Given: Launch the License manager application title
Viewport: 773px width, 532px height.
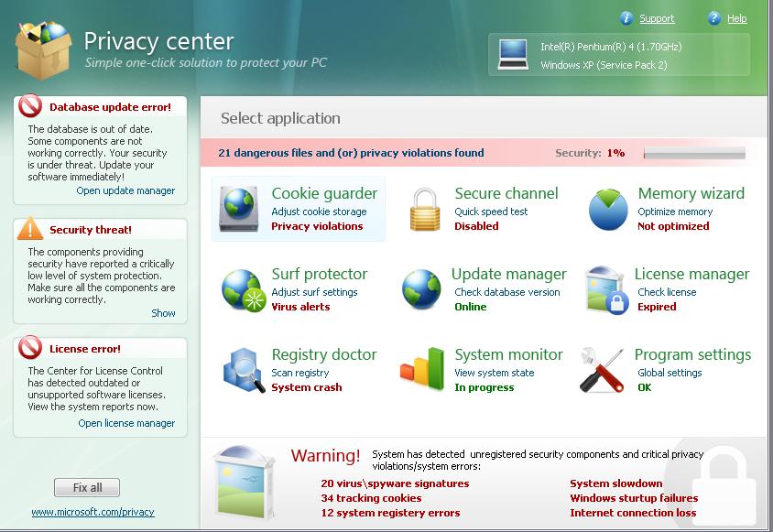Looking at the screenshot, I should [692, 274].
